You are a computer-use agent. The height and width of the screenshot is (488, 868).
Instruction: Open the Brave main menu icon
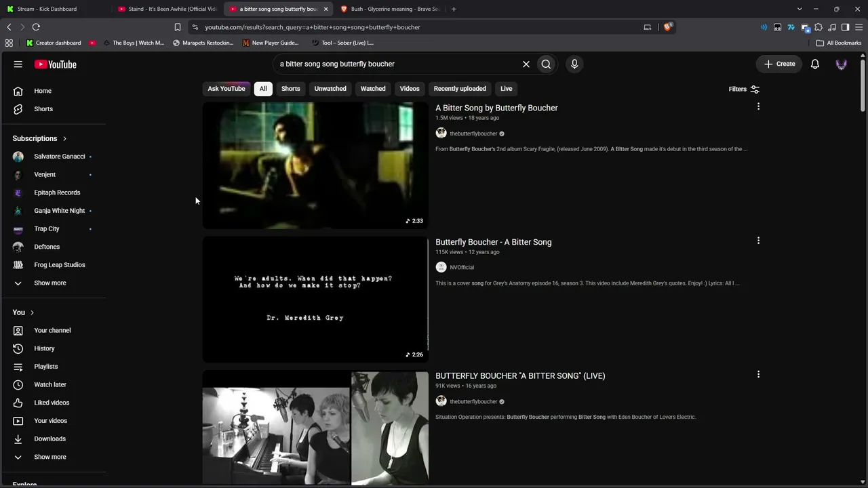click(859, 27)
